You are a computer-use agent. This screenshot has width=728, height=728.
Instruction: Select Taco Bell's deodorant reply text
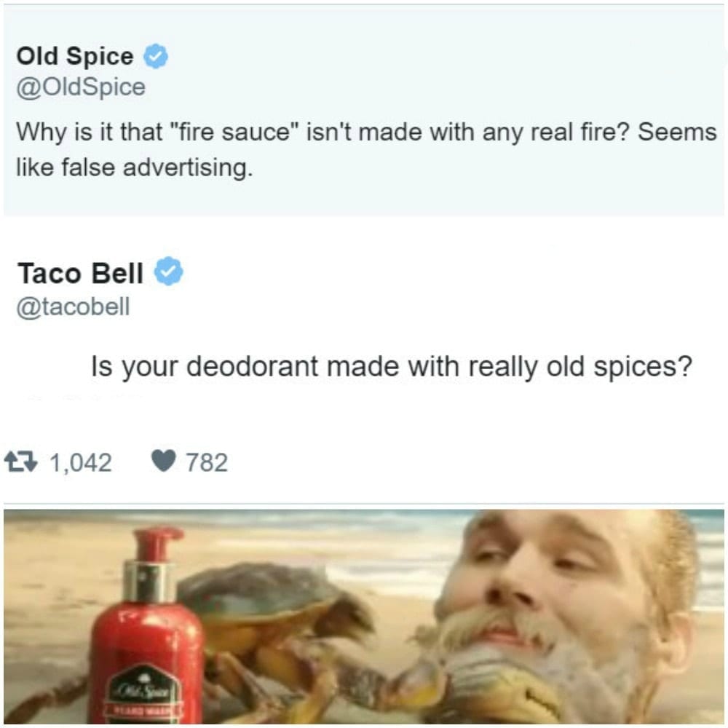pyautogui.click(x=392, y=367)
